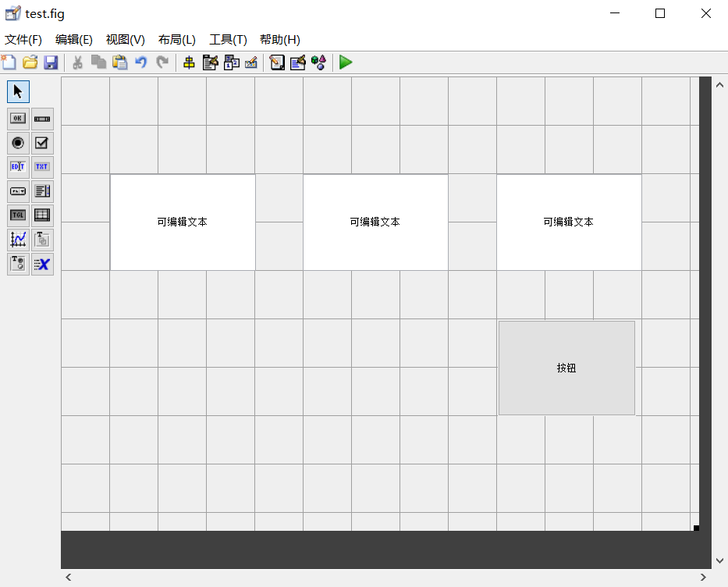Viewport: 728px width, 587px height.
Task: Click the leftmost 可编辑文本 edit field
Action: [x=183, y=222]
